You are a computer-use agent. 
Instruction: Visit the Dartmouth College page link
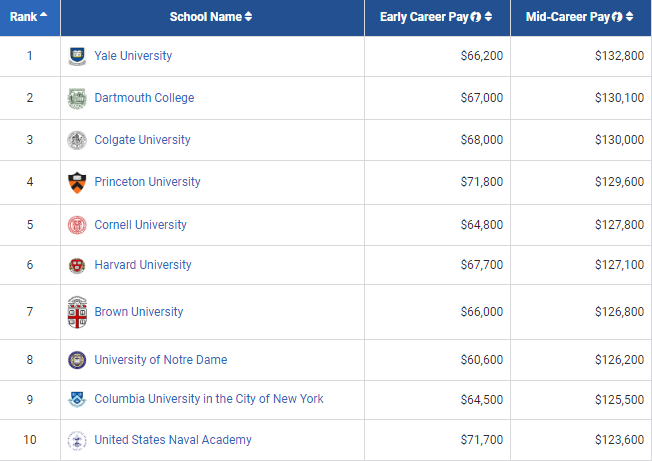click(144, 98)
